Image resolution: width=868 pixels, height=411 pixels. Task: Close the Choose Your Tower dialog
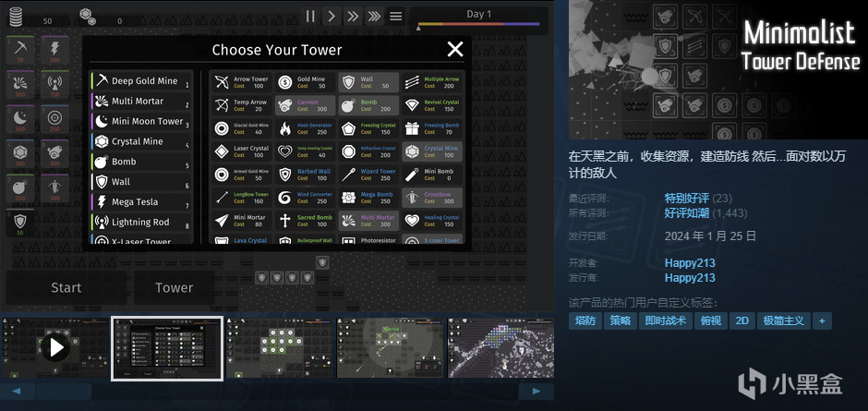(x=455, y=49)
